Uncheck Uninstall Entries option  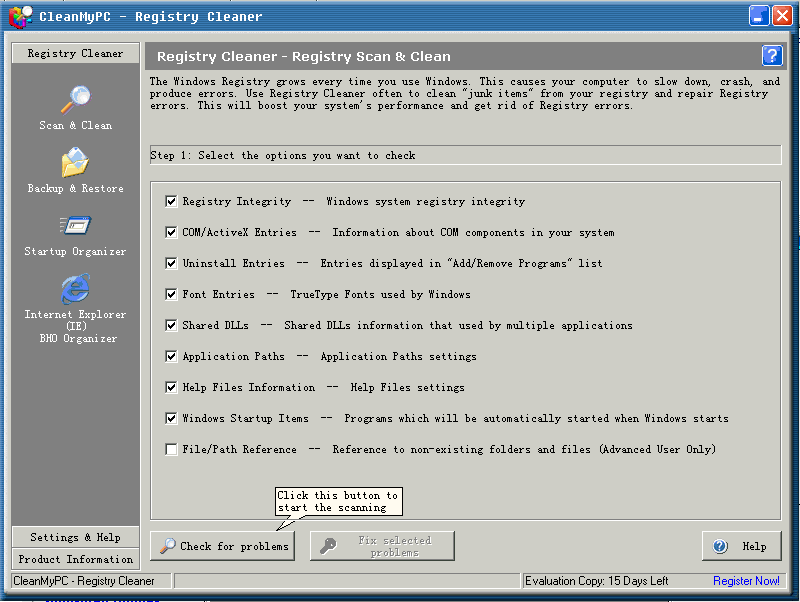(171, 263)
